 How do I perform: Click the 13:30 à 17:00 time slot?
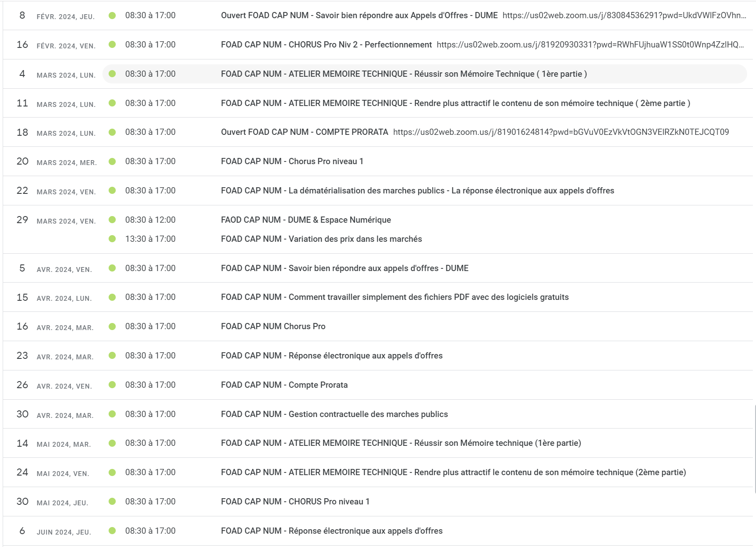[x=150, y=239]
